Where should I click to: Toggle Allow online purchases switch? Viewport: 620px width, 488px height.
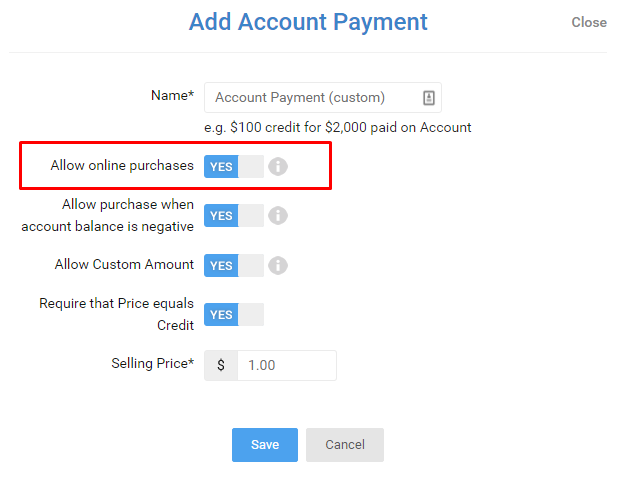point(234,166)
